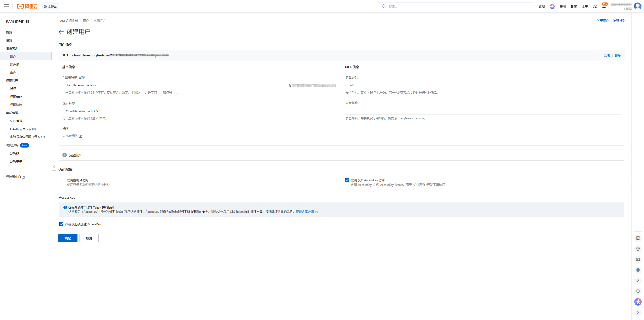Click the user avatar in top right
Screen dimensions: 644x320
click(637, 6)
